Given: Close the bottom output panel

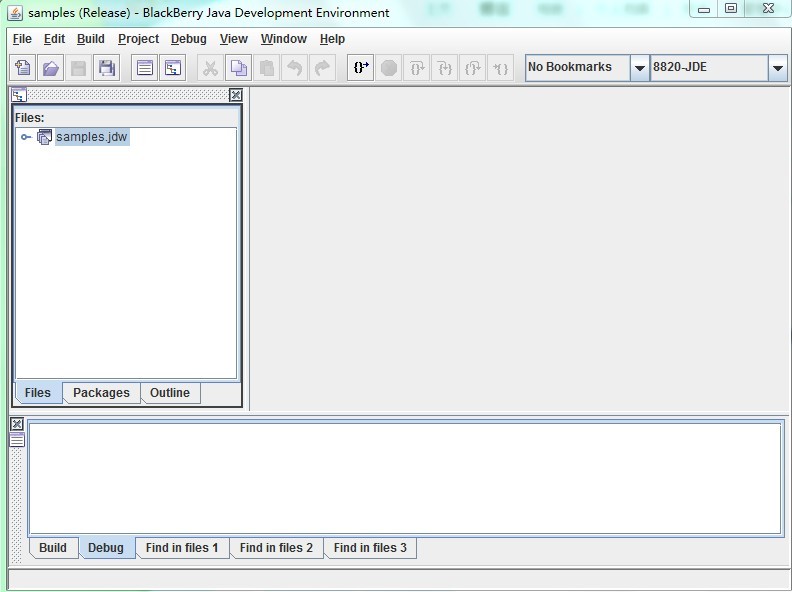Looking at the screenshot, I should click(x=17, y=424).
